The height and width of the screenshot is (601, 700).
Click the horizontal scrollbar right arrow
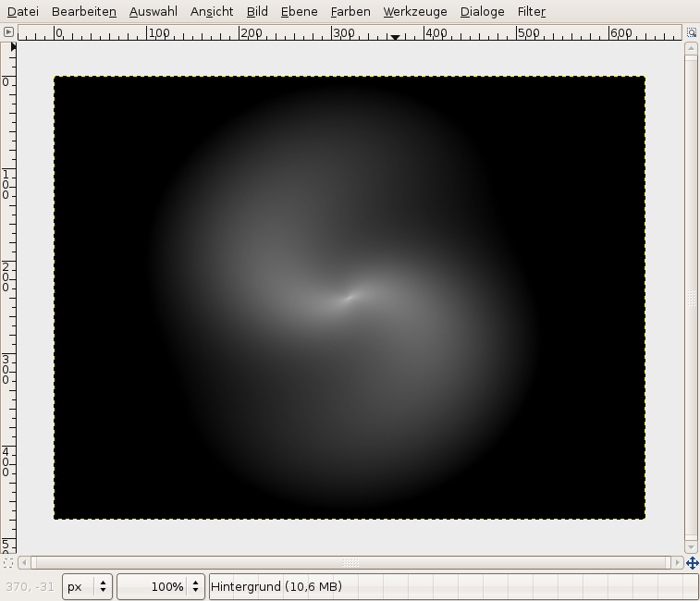click(677, 562)
